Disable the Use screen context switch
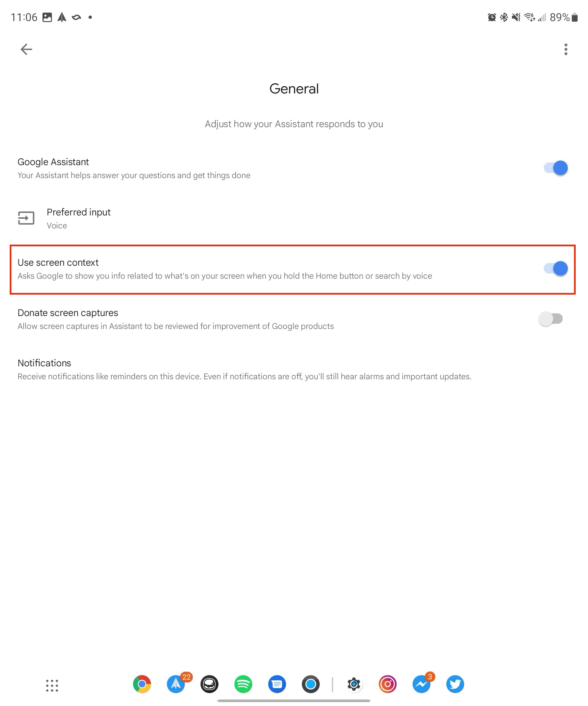 tap(556, 268)
